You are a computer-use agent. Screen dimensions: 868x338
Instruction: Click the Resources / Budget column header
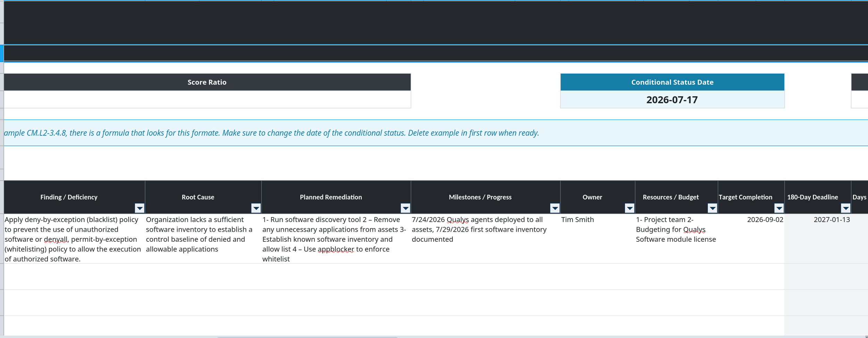(x=676, y=197)
